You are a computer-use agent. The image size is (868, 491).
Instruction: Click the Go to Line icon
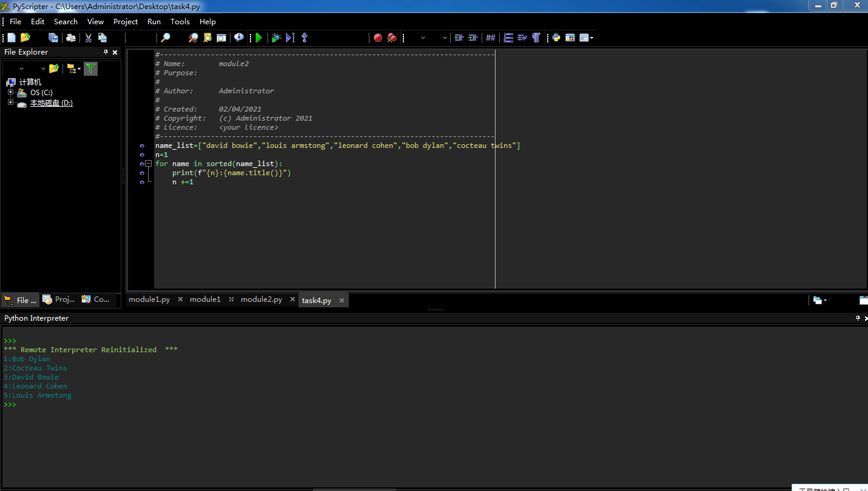pos(221,38)
